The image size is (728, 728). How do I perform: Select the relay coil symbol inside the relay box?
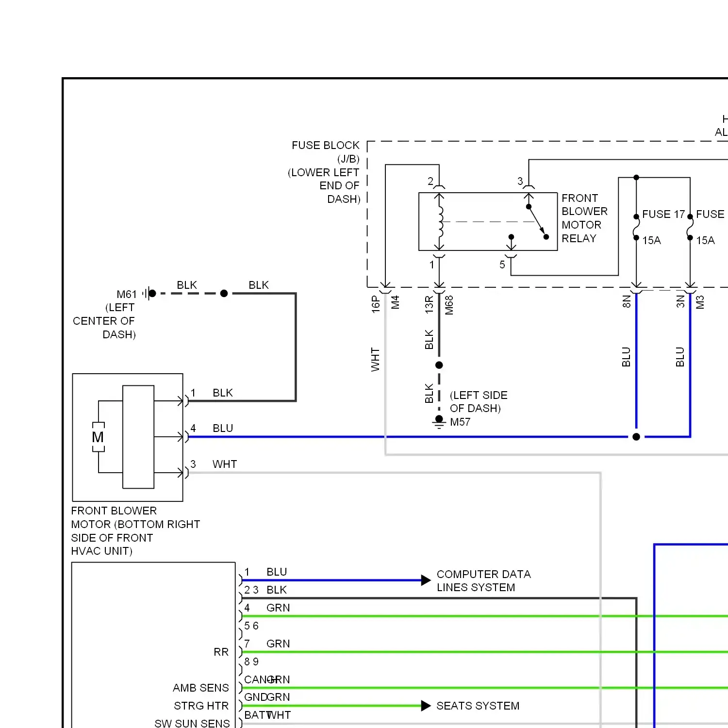pyautogui.click(x=440, y=222)
